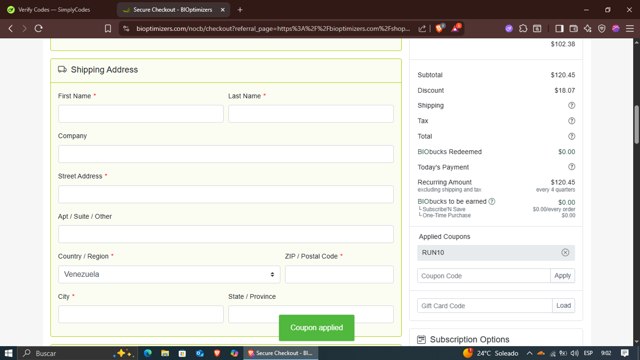Open the weather widget showing 24°C Soleado

pyautogui.click(x=490, y=353)
